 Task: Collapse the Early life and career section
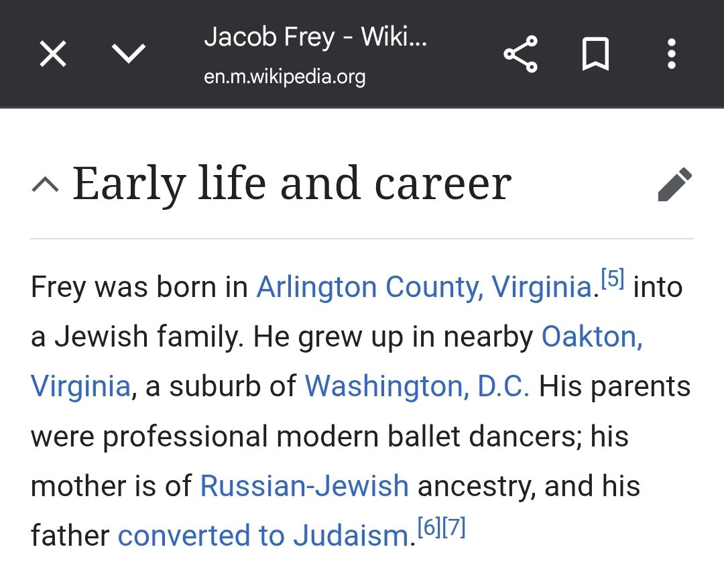click(46, 185)
